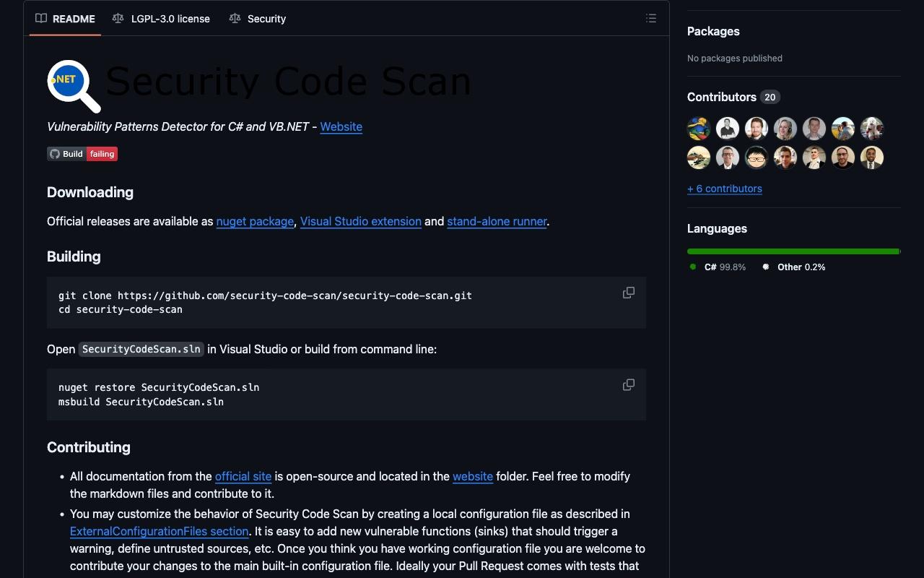Click the Contributing section heading
The image size is (924, 578).
click(89, 447)
